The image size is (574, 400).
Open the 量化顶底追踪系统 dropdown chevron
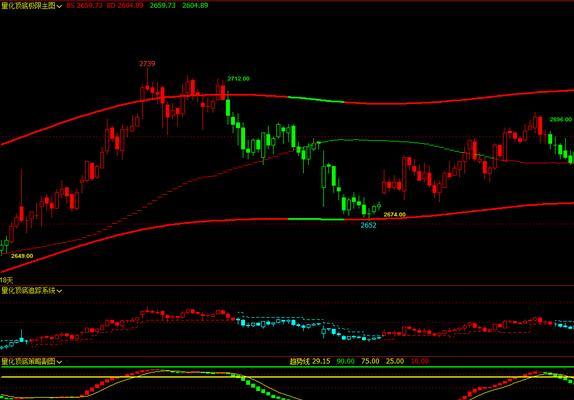pyautogui.click(x=59, y=291)
